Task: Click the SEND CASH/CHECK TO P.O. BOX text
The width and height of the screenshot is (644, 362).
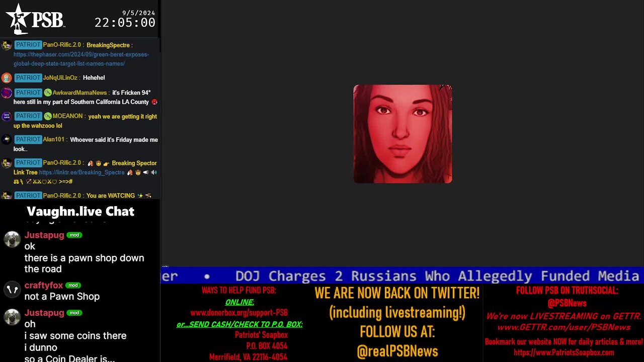Action: [239, 324]
